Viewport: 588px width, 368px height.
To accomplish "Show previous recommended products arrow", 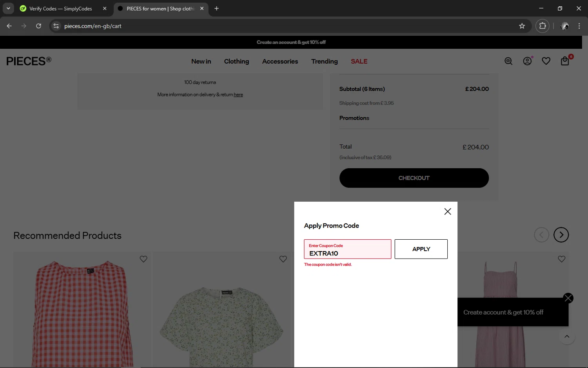I will click(x=541, y=235).
